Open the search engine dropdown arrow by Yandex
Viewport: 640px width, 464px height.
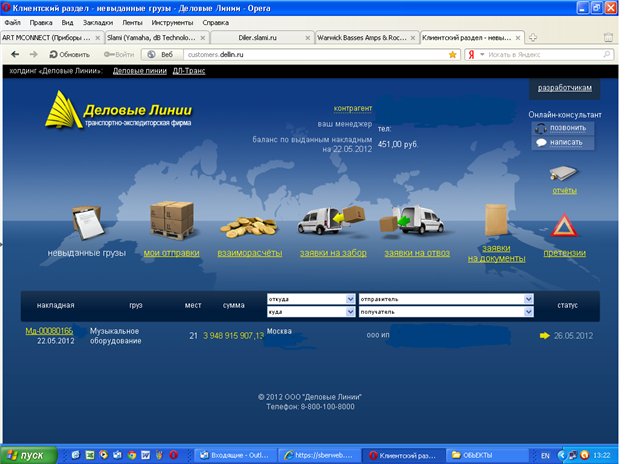482,54
